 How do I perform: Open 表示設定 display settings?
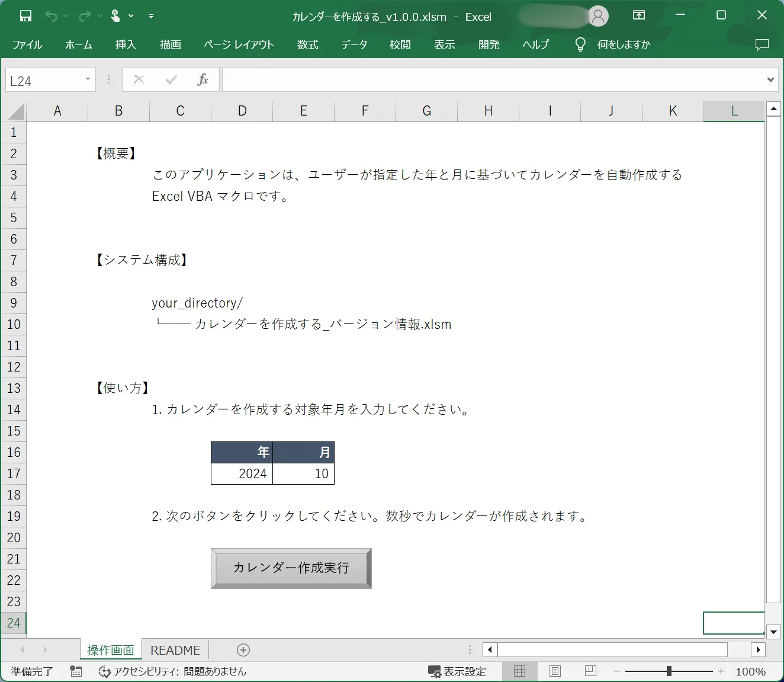457,671
